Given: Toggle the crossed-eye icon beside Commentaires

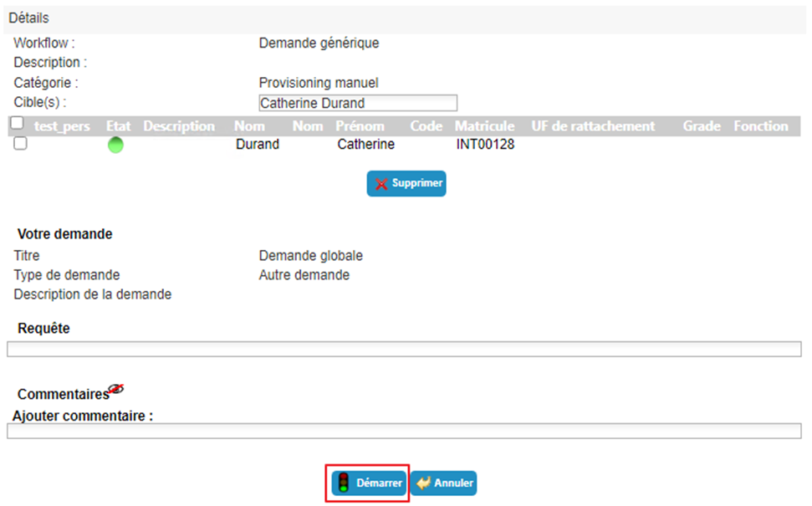Looking at the screenshot, I should point(116,388).
